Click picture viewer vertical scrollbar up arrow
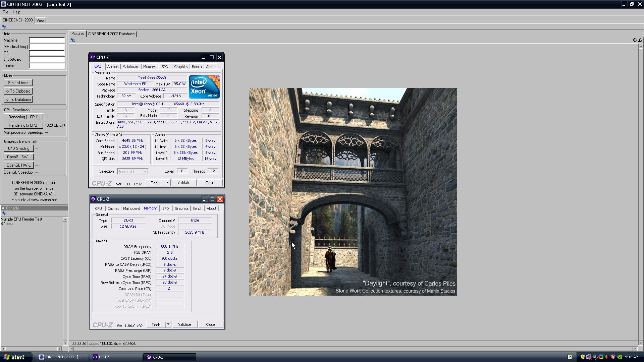This screenshot has width=644, height=362. tap(641, 46)
